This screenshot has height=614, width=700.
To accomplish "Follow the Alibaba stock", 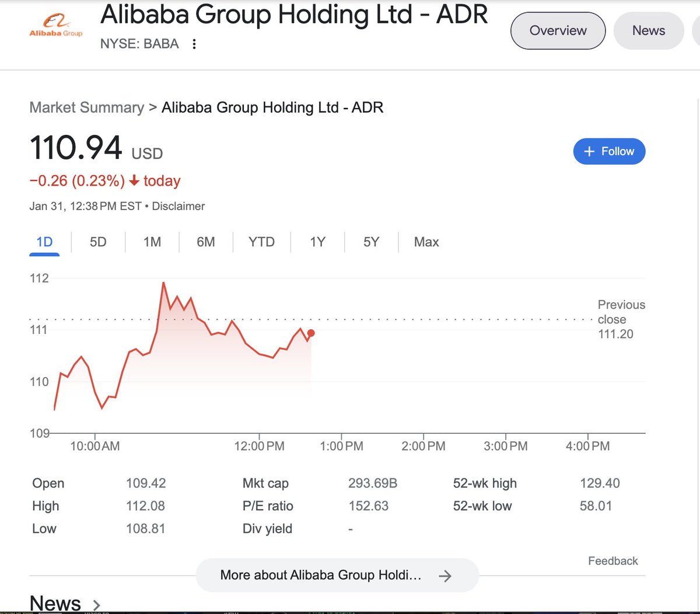I will [x=609, y=152].
